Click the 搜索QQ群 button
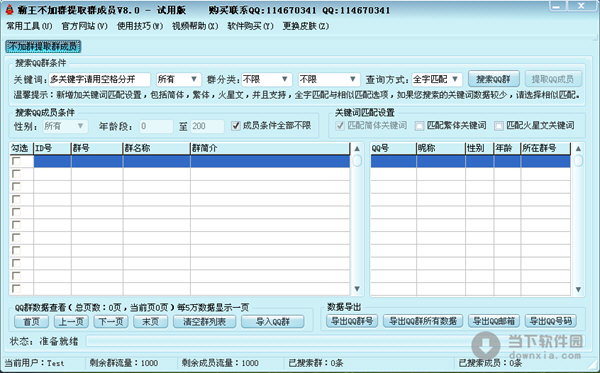Viewport: 600px width, 373px height. pos(494,79)
